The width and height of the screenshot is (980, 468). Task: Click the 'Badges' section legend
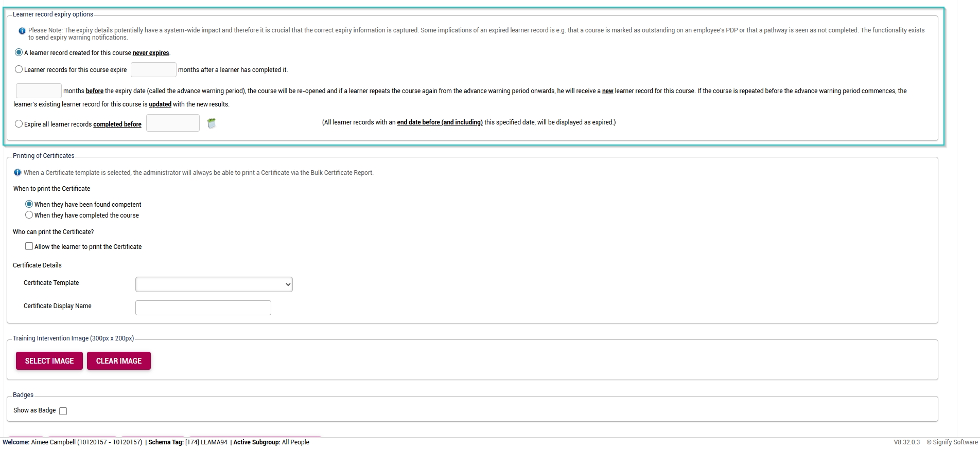point(23,395)
